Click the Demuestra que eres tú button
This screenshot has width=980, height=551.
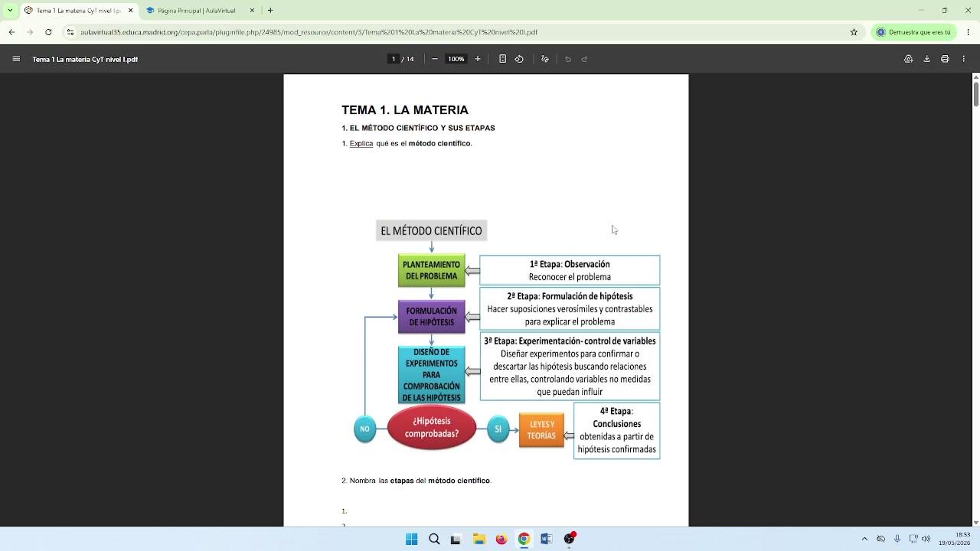tap(914, 32)
